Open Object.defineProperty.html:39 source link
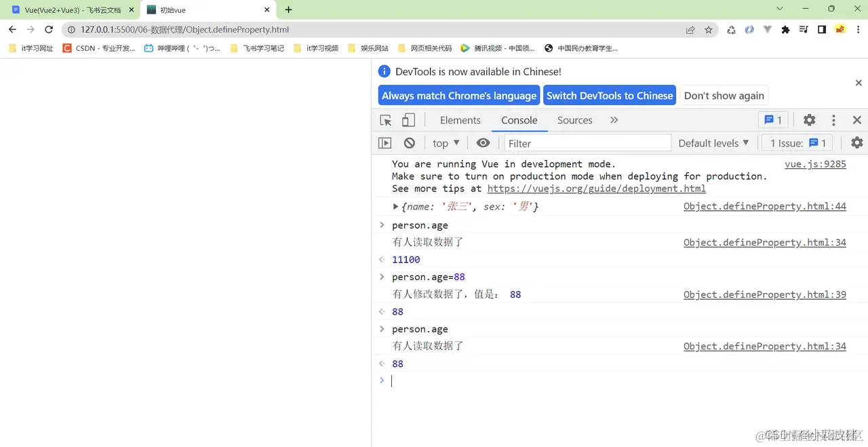 click(765, 294)
